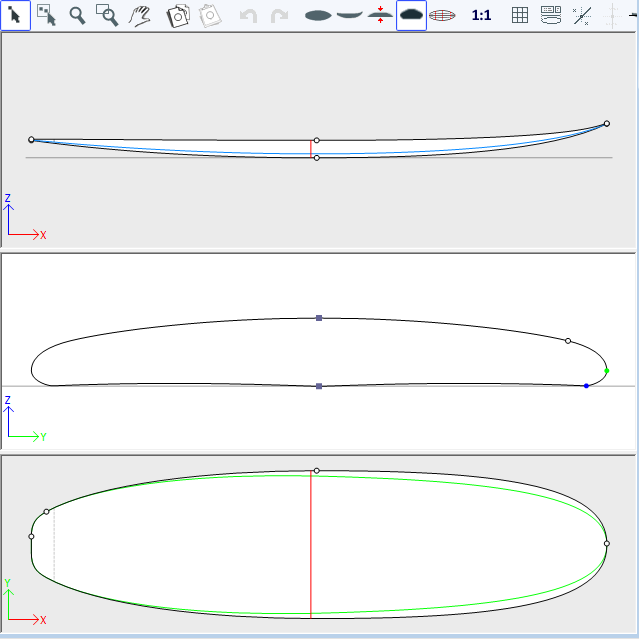Select the green apex point on slice
639x639 pixels.
tap(607, 371)
